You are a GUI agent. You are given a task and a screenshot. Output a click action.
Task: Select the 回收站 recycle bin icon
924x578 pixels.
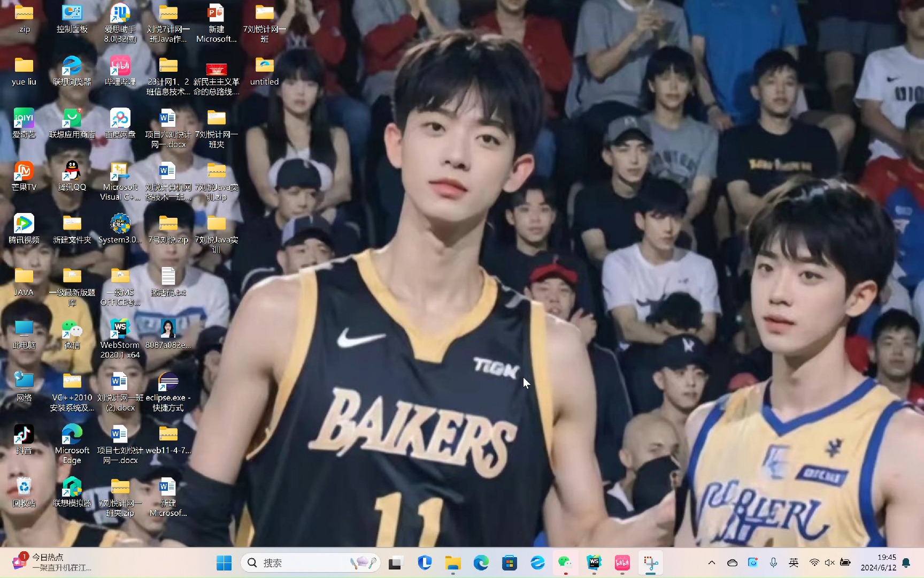tap(24, 492)
